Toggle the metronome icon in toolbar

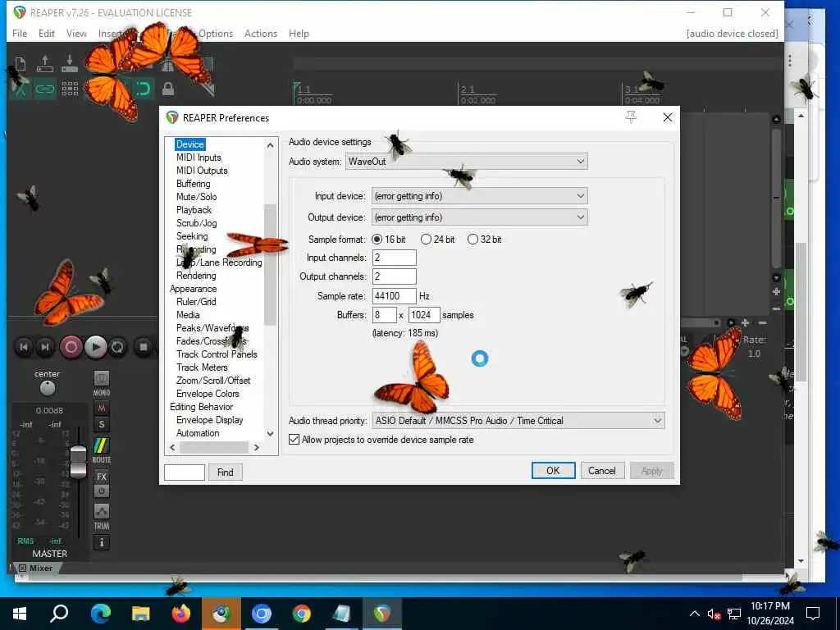(167, 65)
